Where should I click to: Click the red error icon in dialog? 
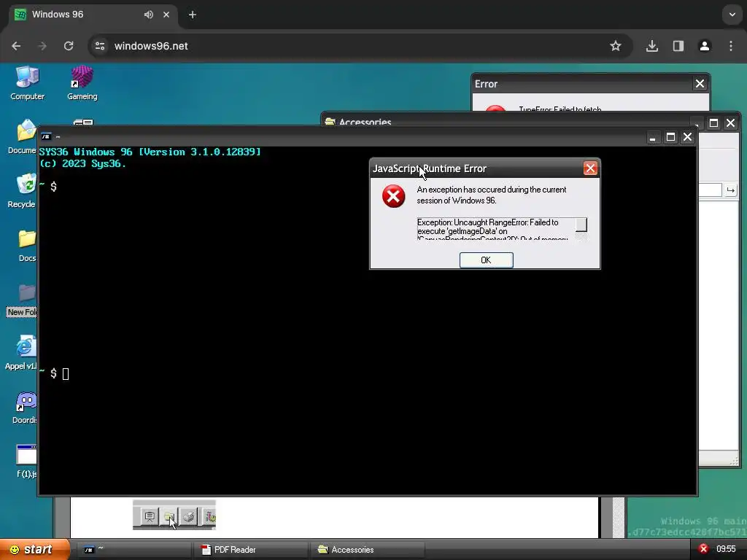pos(393,196)
